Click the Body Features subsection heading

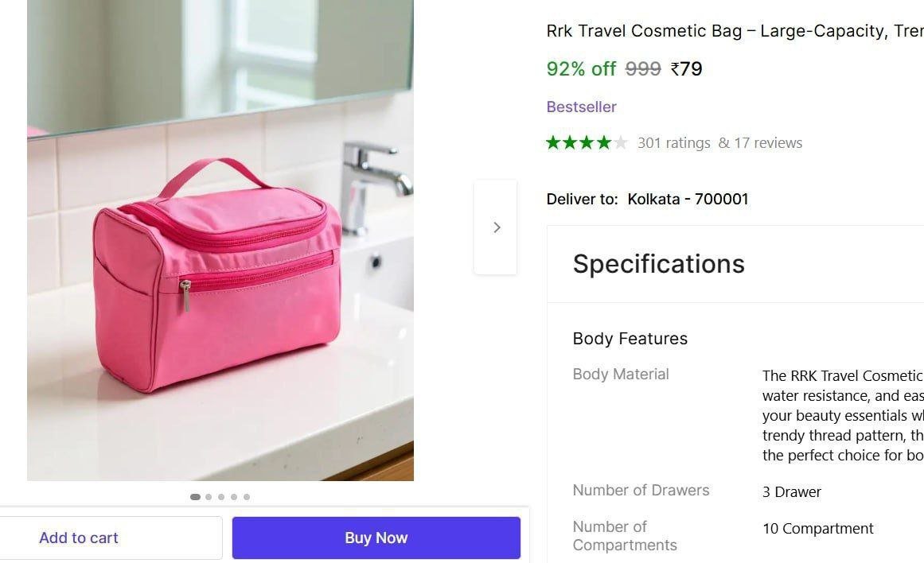click(x=630, y=339)
